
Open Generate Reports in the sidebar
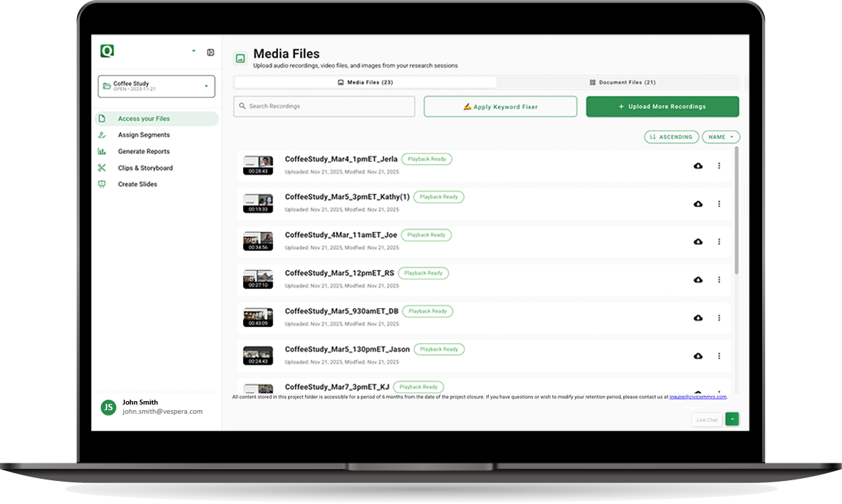[144, 151]
